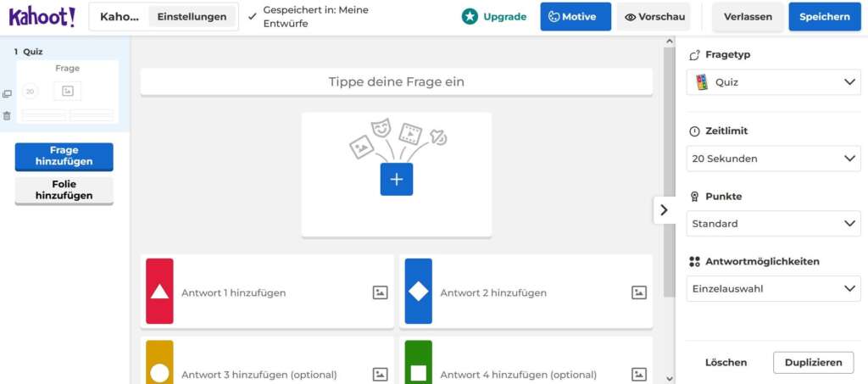Collapse the right settings panel arrow
Screen dimensions: 868x384
664,210
